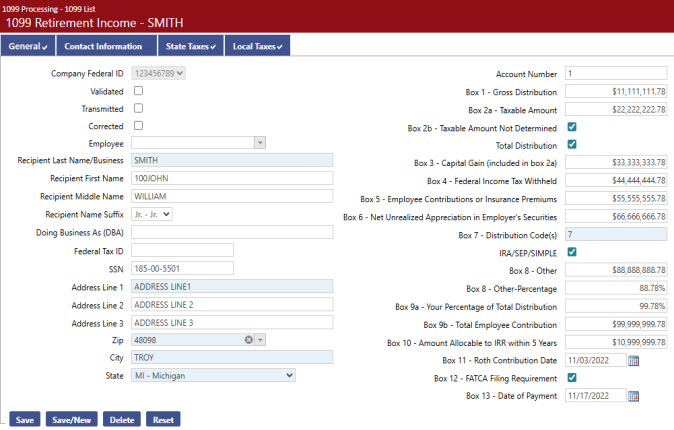Click the Save/New button
This screenshot has height=430, width=674.
pyautogui.click(x=72, y=420)
